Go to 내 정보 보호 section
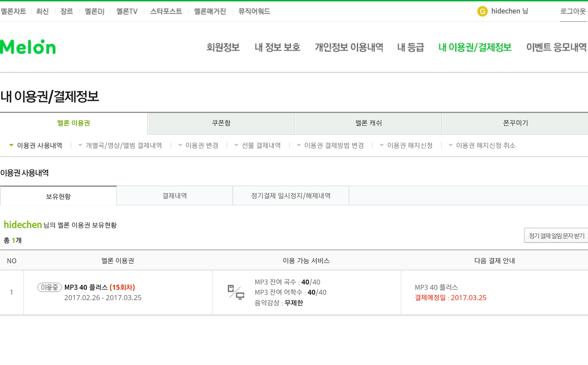588x365 pixels. pyautogui.click(x=277, y=47)
